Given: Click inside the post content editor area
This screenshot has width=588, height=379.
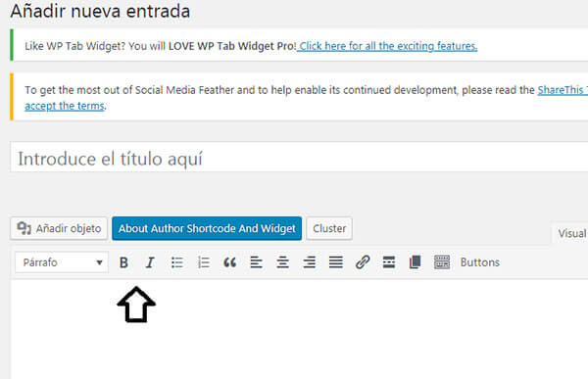Looking at the screenshot, I should [300, 330].
